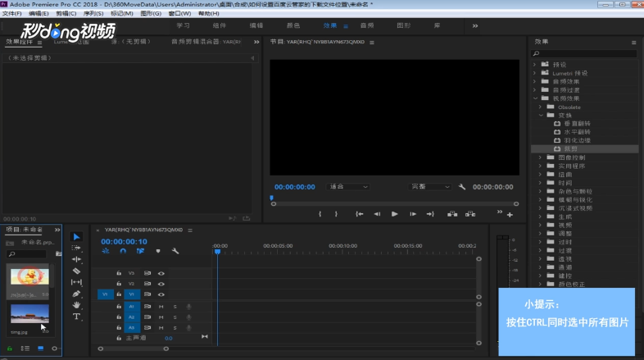
Task: Select the Slip tool
Action: [x=76, y=282]
